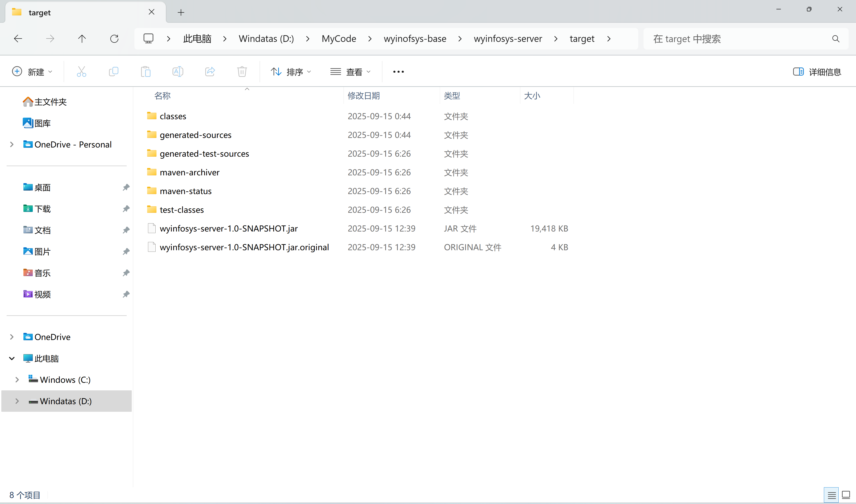This screenshot has width=856, height=504.
Task: Expand OneDrive - Personal in the sidebar
Action: pos(12,144)
